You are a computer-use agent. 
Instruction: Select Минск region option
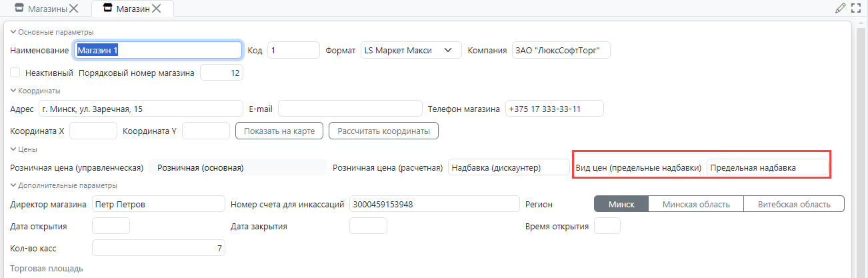[x=621, y=204]
